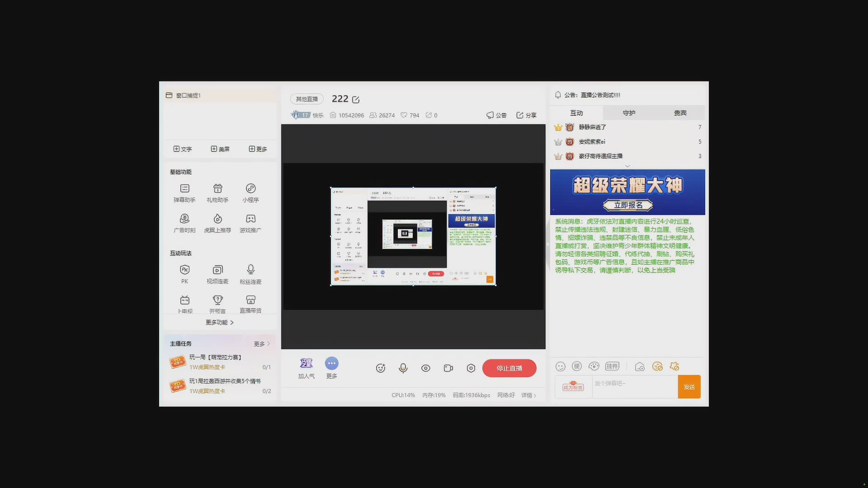Expand 更多功能 list
868x488 pixels.
click(220, 323)
